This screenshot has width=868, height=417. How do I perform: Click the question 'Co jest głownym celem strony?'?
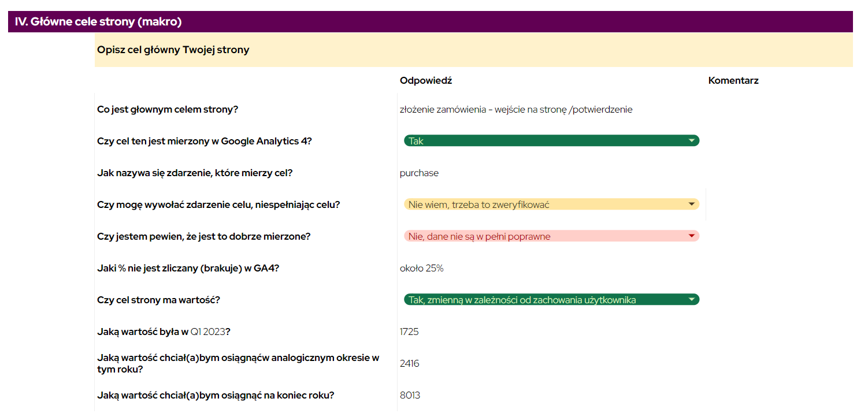(168, 109)
